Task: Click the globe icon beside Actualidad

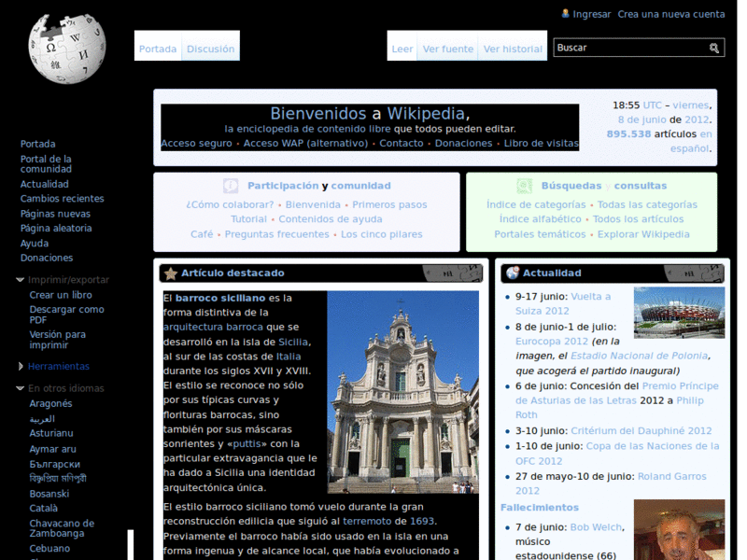Action: tap(513, 273)
